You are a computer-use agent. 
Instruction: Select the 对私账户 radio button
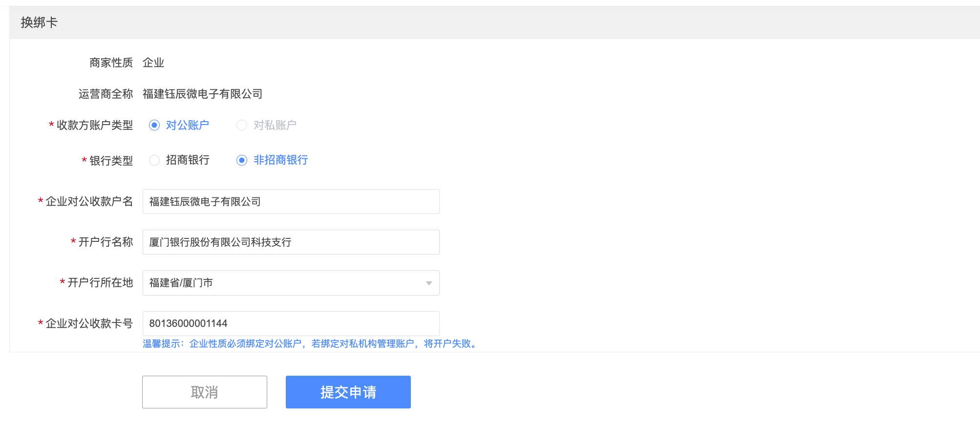click(x=242, y=125)
